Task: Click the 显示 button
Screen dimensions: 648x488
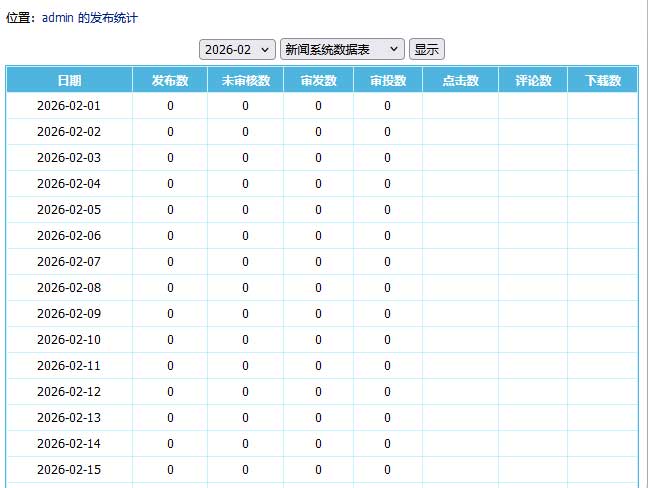Action: (427, 49)
